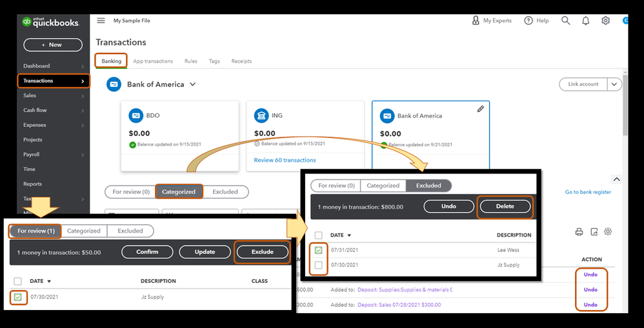
Task: Select the Rules tab
Action: point(190,61)
